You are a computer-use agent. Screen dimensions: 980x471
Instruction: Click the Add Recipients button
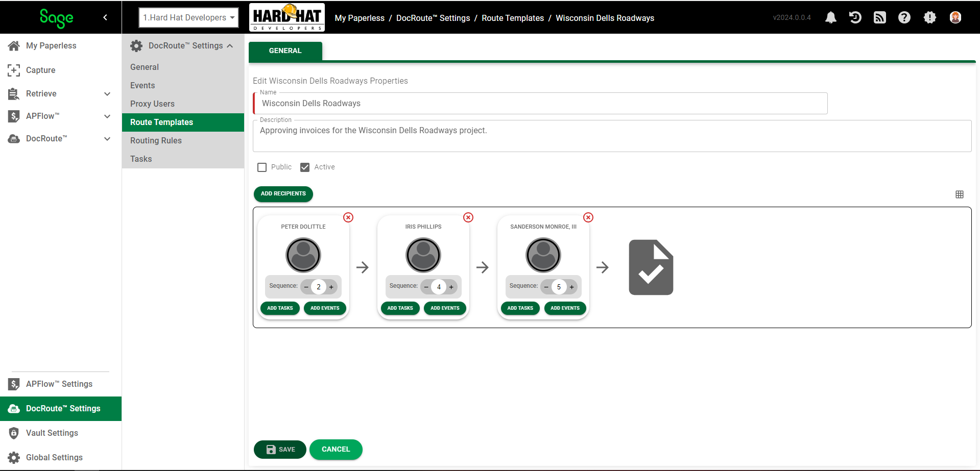pos(283,194)
